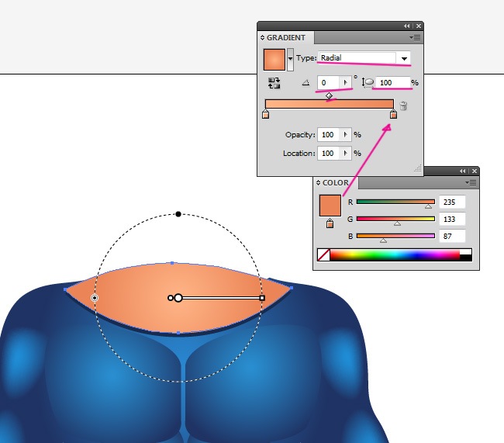This screenshot has height=443, width=504.
Task: Click the Gradient panel resize grip
Action: 418,168
